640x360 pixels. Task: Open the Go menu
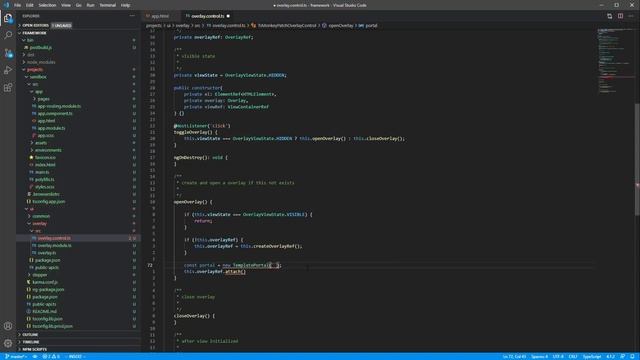(78, 5)
